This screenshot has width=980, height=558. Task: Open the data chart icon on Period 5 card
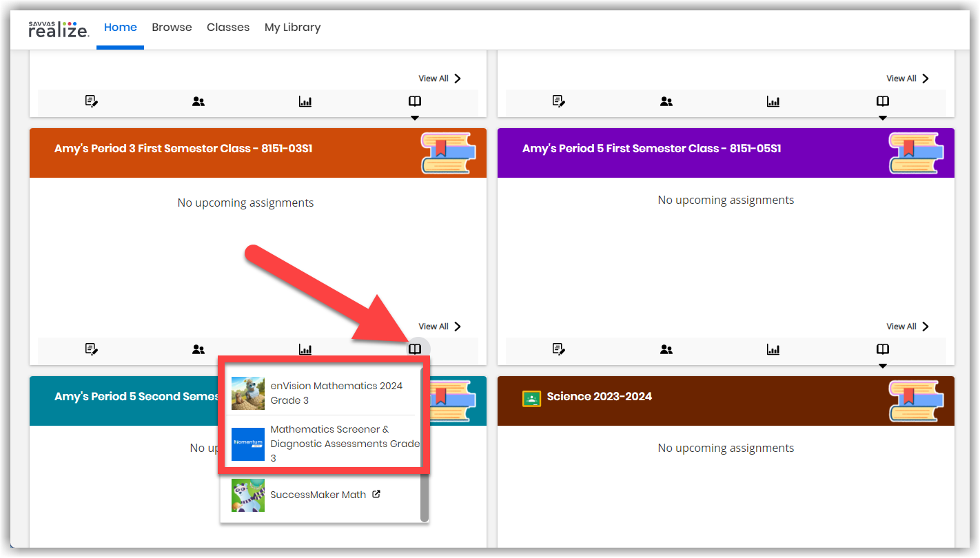point(773,349)
